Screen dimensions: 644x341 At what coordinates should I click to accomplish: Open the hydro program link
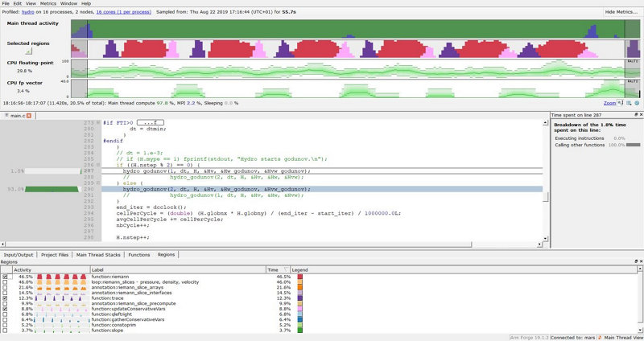pos(28,12)
